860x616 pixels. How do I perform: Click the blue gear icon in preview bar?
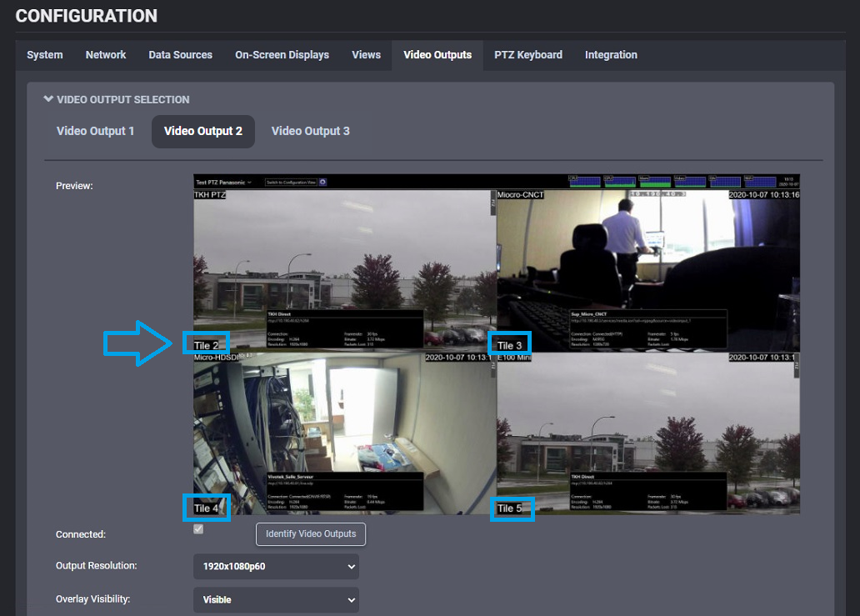(x=323, y=182)
